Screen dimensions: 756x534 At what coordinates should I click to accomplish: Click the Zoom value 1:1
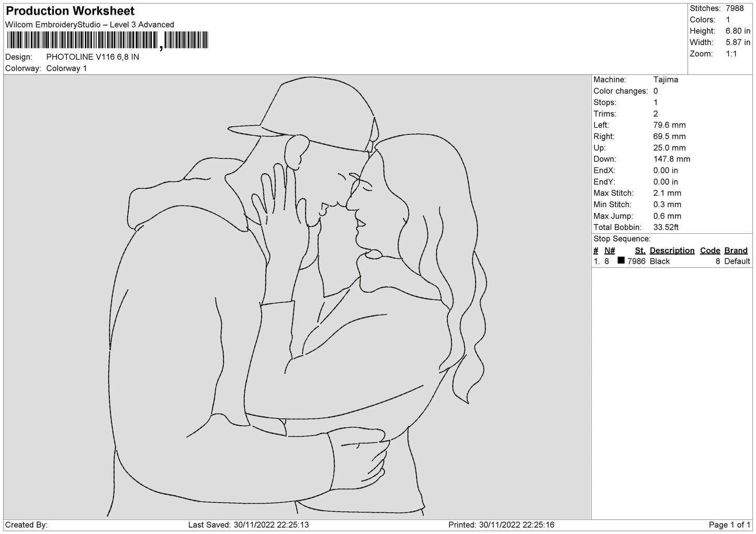point(731,54)
